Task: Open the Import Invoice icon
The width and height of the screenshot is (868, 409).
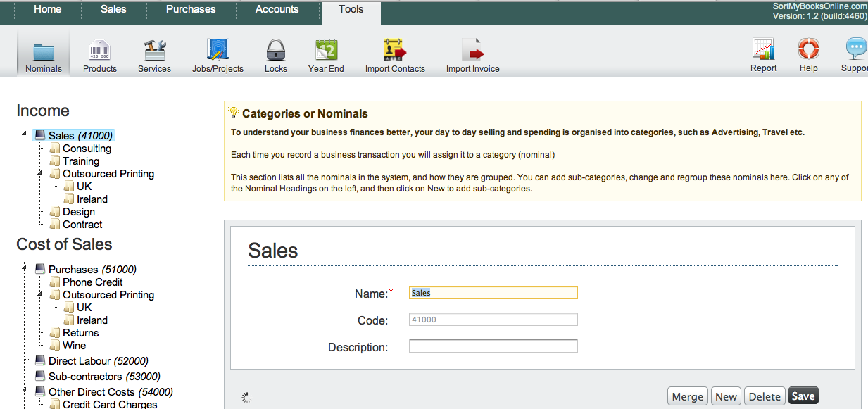Action: click(x=472, y=51)
